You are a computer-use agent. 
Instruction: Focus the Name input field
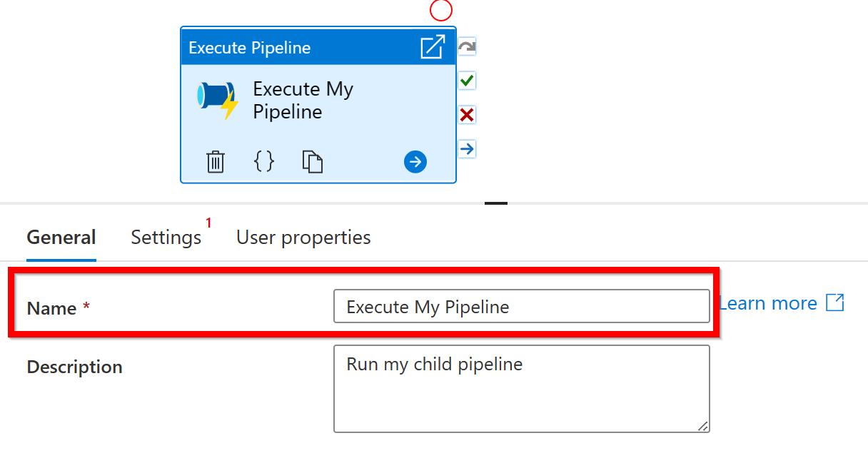[521, 307]
